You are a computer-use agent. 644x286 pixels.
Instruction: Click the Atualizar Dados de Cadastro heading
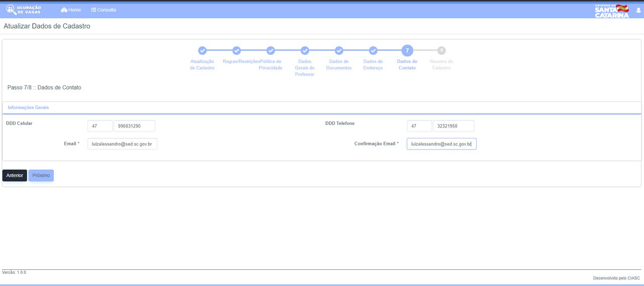[47, 26]
